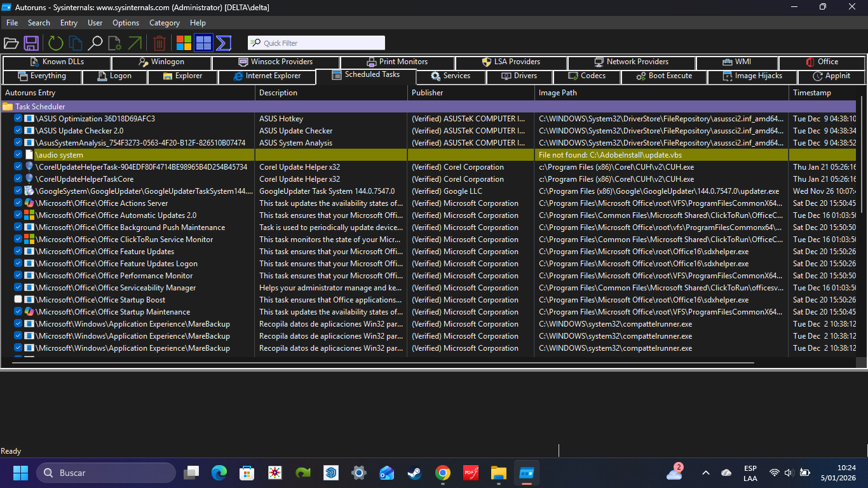Open File Explorer from the taskbar
Viewport: 868px width, 488px height.
499,473
